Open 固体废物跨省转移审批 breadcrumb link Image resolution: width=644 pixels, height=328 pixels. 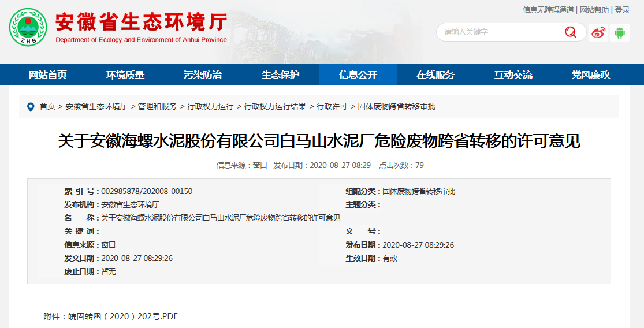(x=397, y=107)
